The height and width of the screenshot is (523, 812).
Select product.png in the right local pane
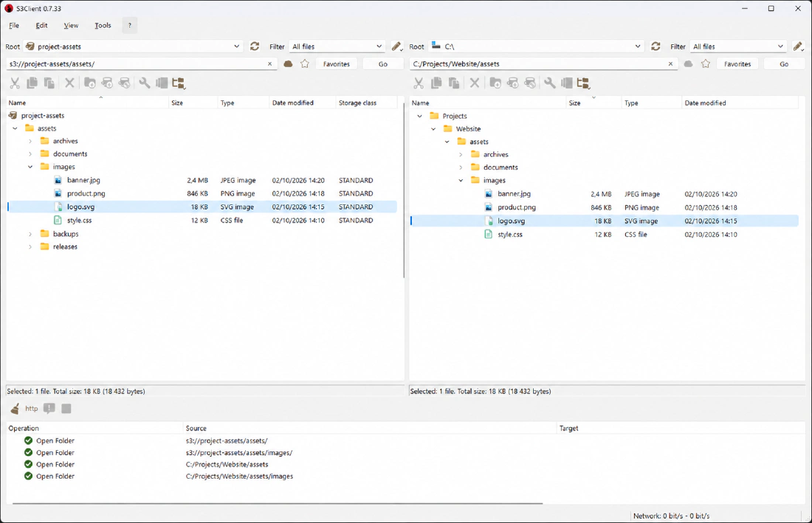pyautogui.click(x=605, y=207)
